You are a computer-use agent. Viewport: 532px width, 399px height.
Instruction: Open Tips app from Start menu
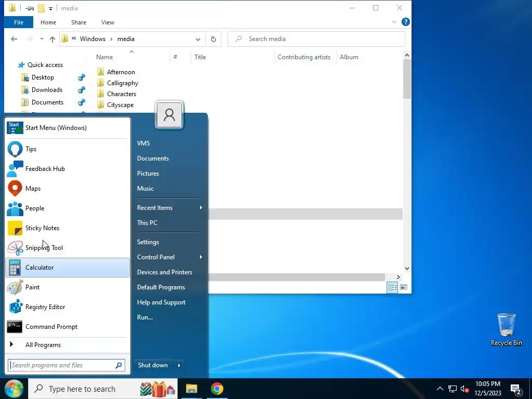(68, 149)
